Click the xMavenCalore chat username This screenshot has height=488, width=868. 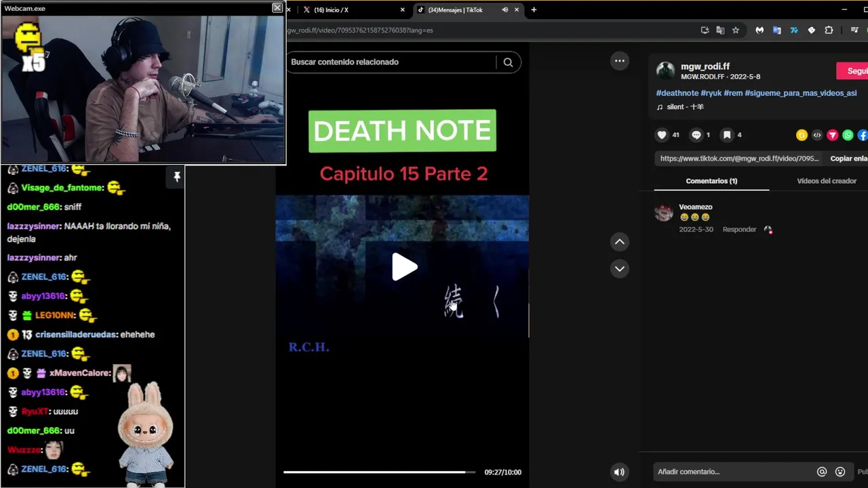pos(79,373)
